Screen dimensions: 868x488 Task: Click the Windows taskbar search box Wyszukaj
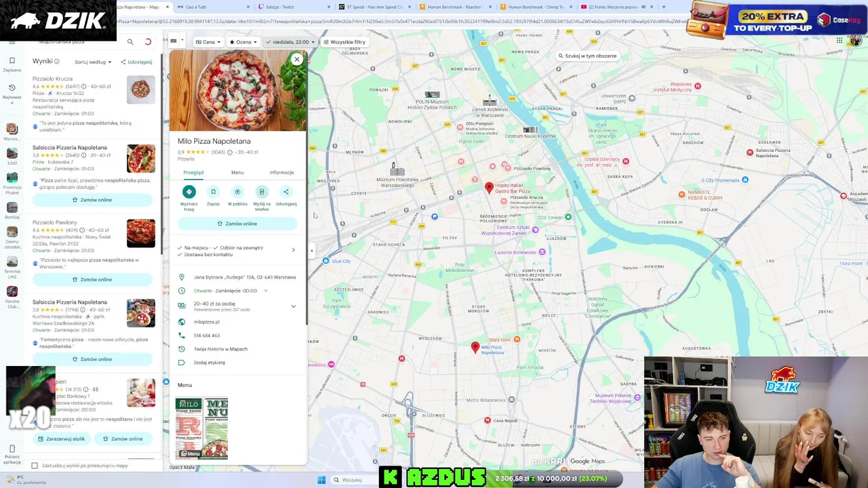(x=353, y=480)
